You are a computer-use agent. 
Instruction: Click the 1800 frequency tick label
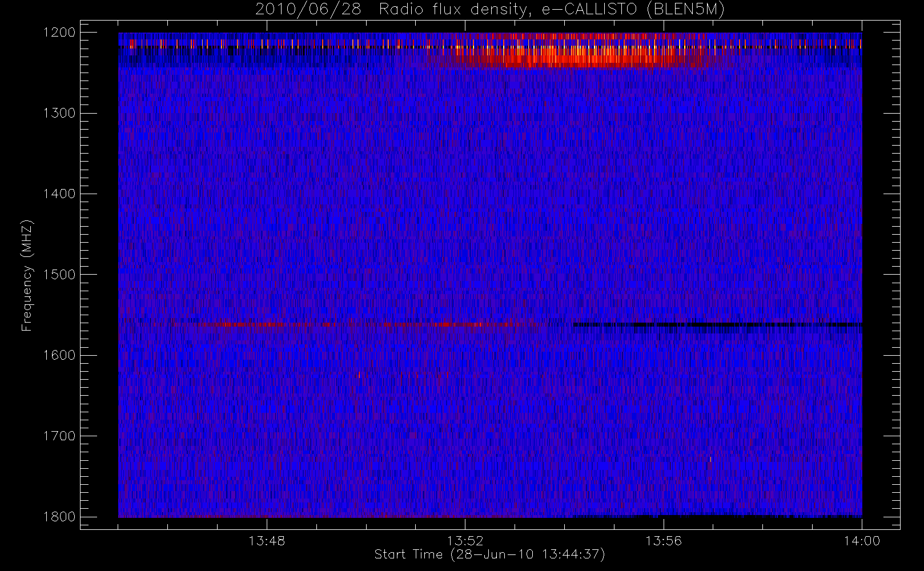click(59, 517)
